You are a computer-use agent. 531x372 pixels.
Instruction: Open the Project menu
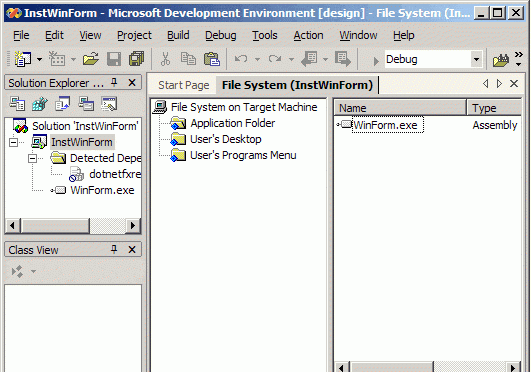pyautogui.click(x=134, y=35)
